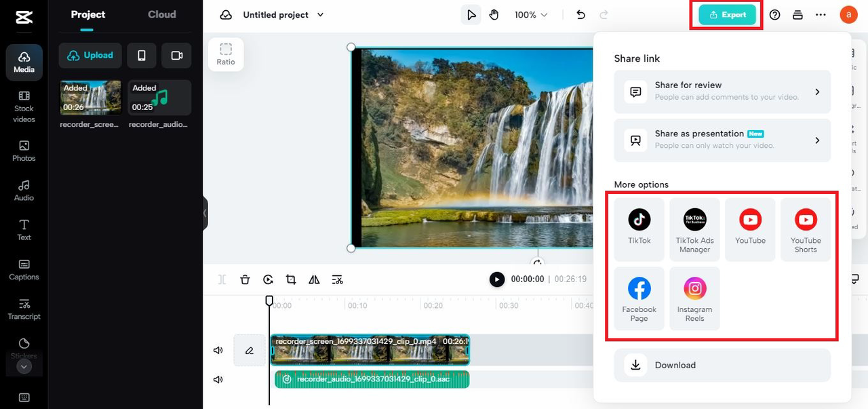Image resolution: width=868 pixels, height=409 pixels.
Task: Open Share for review option
Action: click(722, 92)
